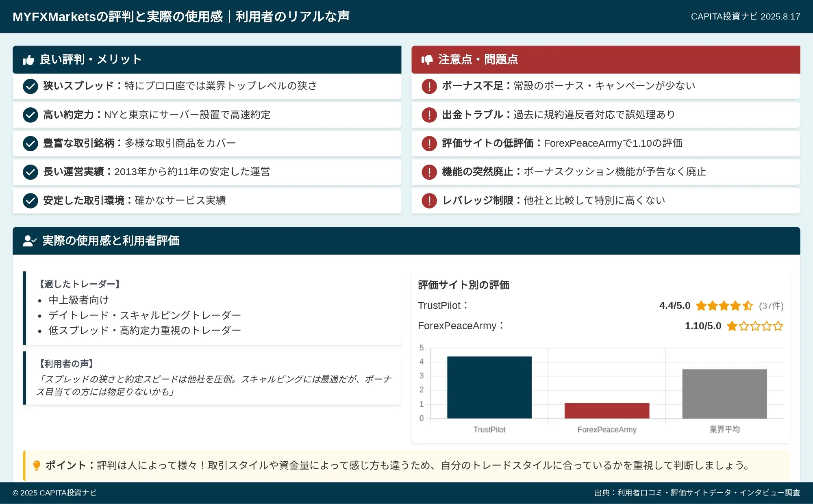This screenshot has height=504, width=813.
Task: Click the TrustPilot： label in ratings list
Action: [443, 306]
